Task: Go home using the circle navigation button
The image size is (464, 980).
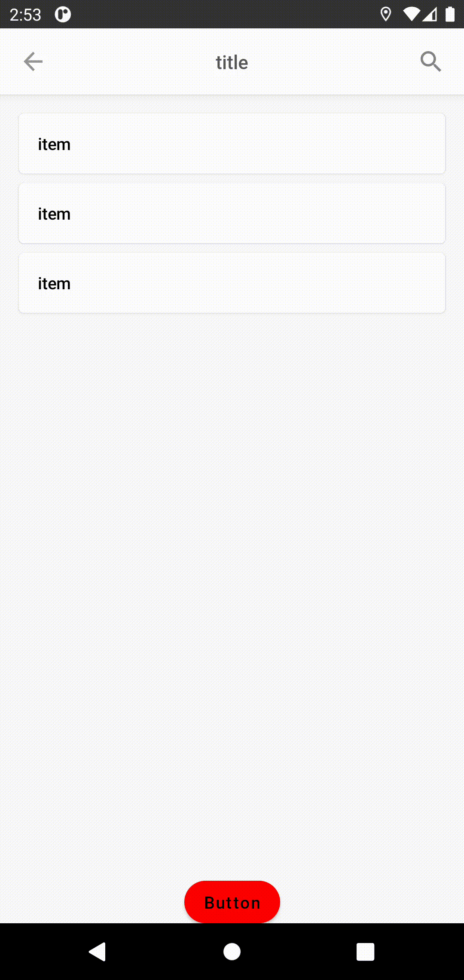Action: point(232,952)
